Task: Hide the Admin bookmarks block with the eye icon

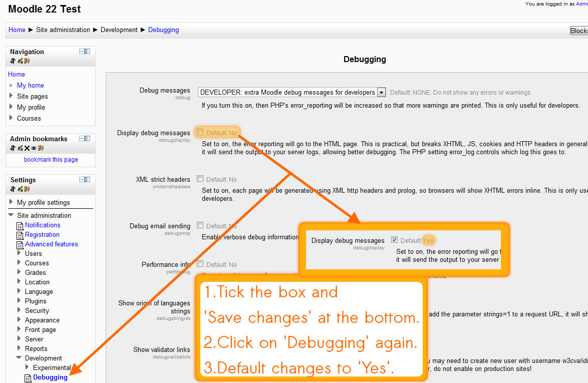Action: [x=34, y=148]
